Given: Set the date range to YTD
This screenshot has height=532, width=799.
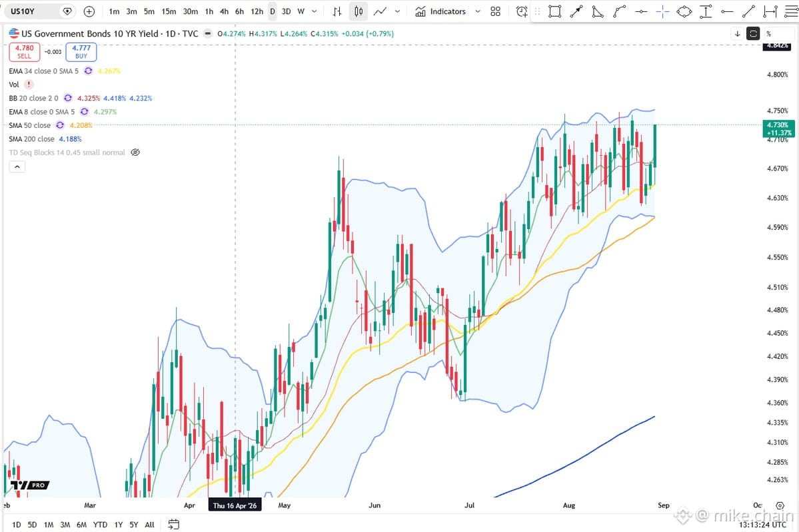Looking at the screenshot, I should click(x=100, y=525).
